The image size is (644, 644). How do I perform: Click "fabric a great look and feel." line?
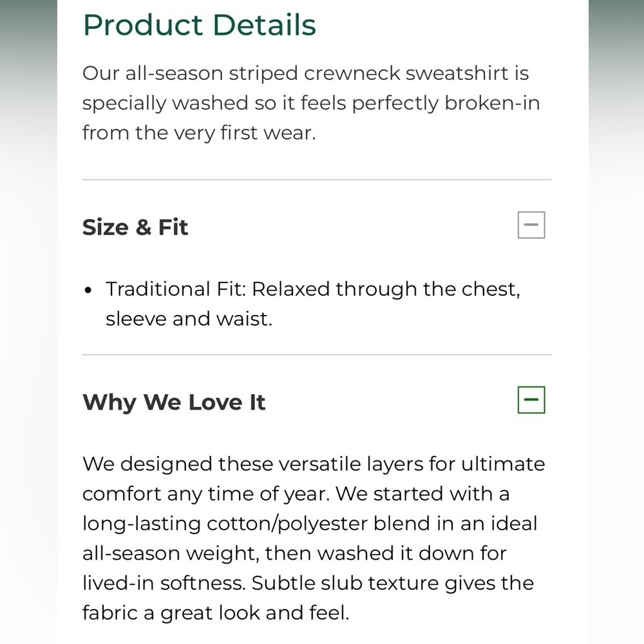click(215, 612)
